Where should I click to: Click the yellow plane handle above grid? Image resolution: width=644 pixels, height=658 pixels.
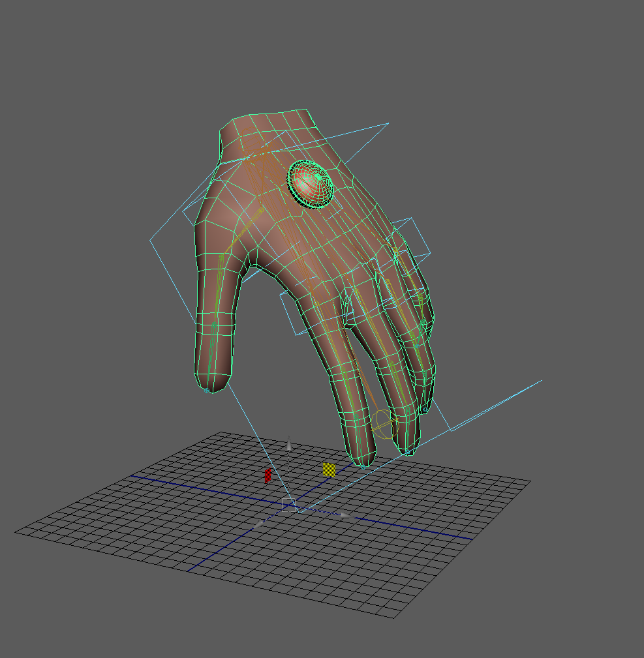point(329,470)
